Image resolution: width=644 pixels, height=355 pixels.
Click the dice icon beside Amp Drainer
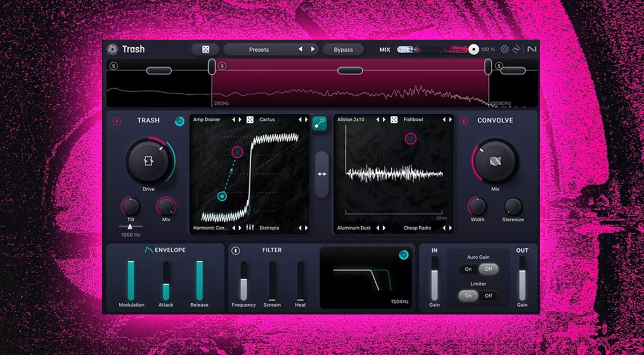pyautogui.click(x=251, y=120)
